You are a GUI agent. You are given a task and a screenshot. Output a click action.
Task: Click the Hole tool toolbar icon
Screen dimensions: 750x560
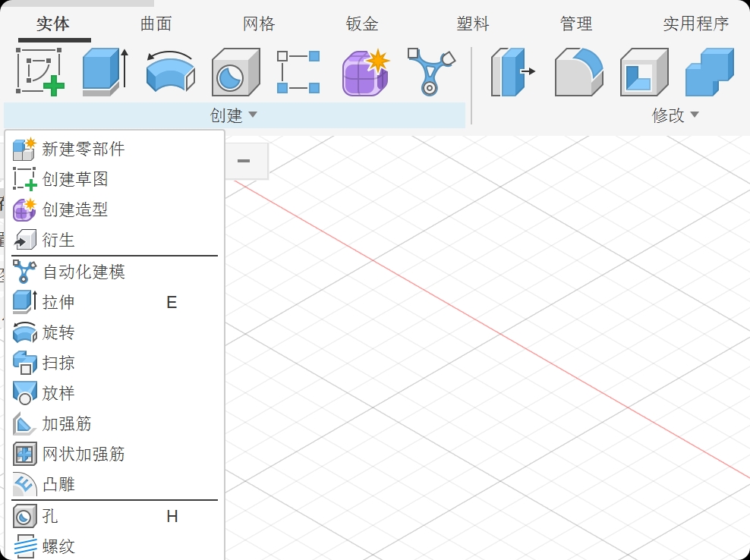coord(235,71)
